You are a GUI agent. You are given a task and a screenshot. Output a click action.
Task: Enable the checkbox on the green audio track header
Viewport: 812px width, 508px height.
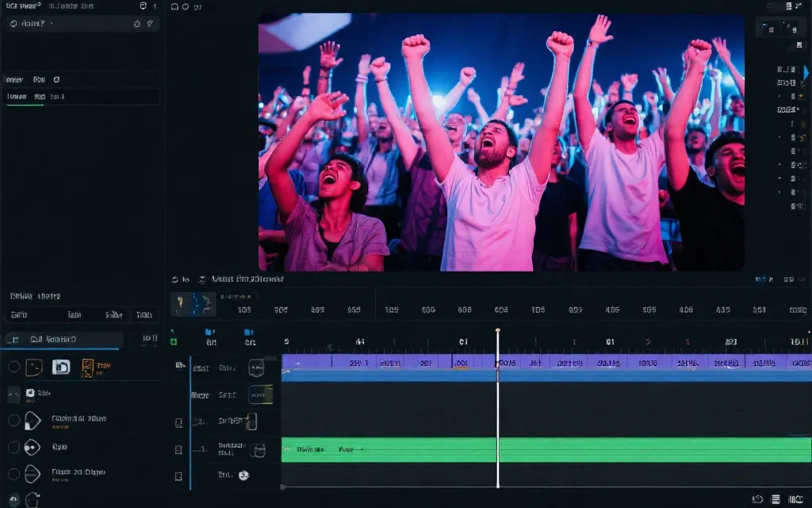point(178,449)
